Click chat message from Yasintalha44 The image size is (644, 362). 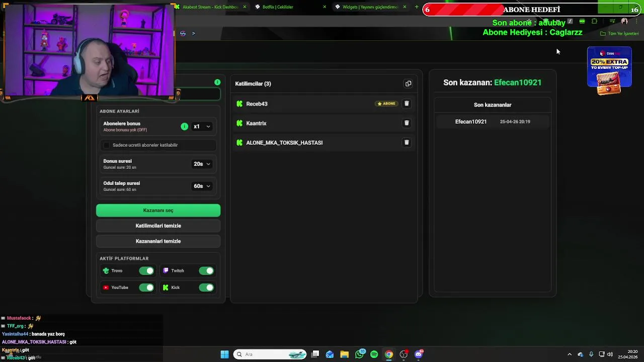pyautogui.click(x=33, y=334)
